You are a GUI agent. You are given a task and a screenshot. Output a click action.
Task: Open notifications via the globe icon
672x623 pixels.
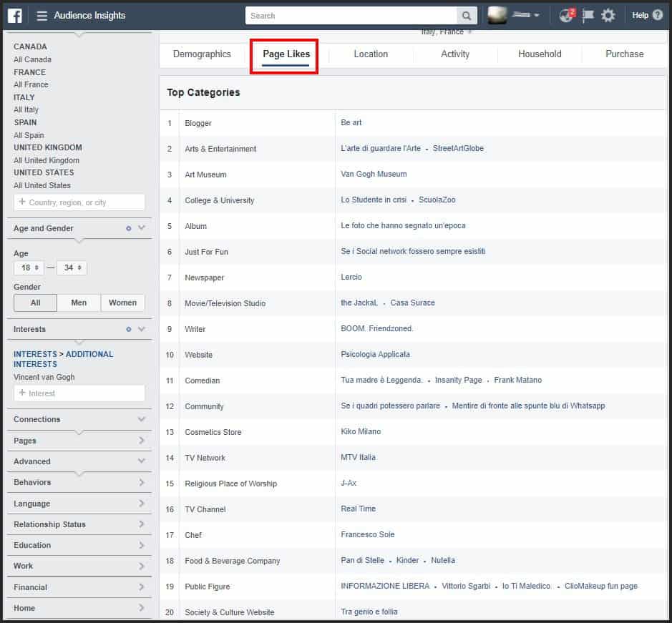point(565,15)
